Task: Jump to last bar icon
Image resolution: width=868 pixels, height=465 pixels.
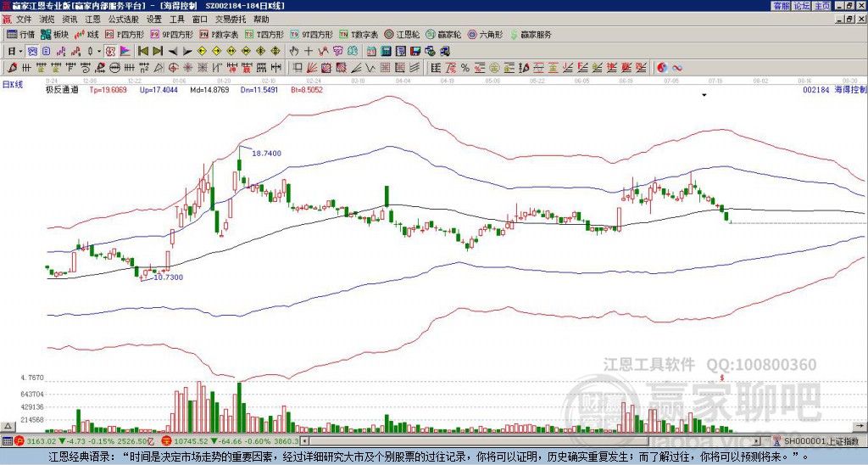Action: 158,52
